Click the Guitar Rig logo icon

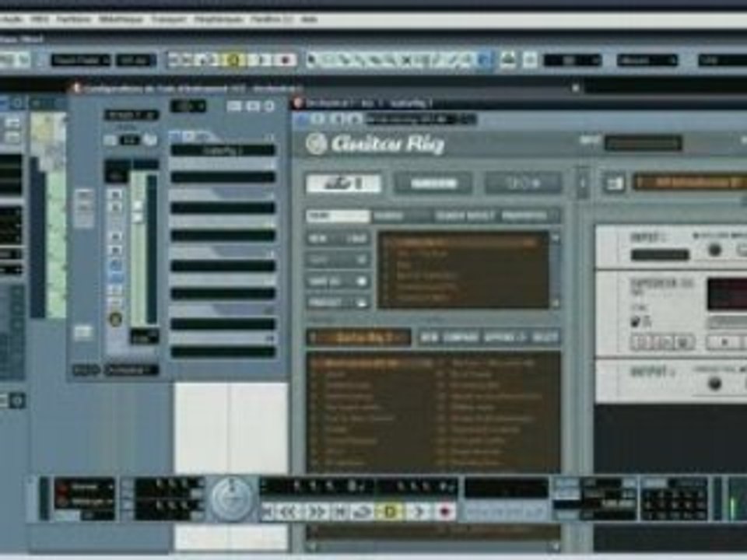point(316,144)
